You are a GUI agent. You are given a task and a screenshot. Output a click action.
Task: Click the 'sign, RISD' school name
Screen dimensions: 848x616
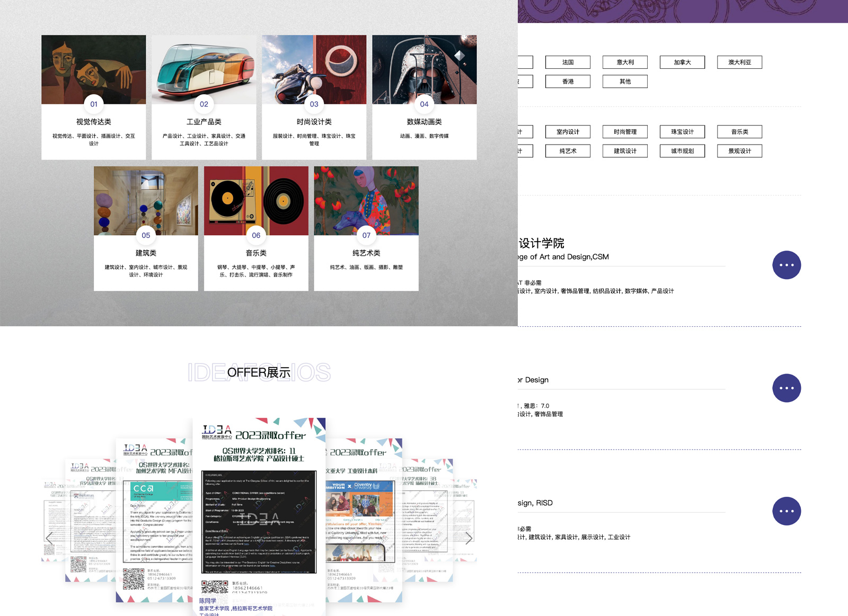535,503
